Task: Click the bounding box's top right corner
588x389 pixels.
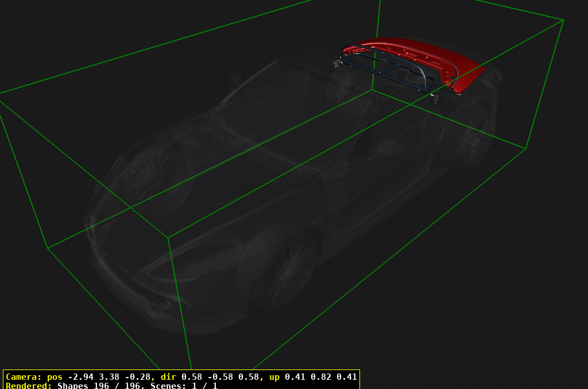Action: coord(563,20)
